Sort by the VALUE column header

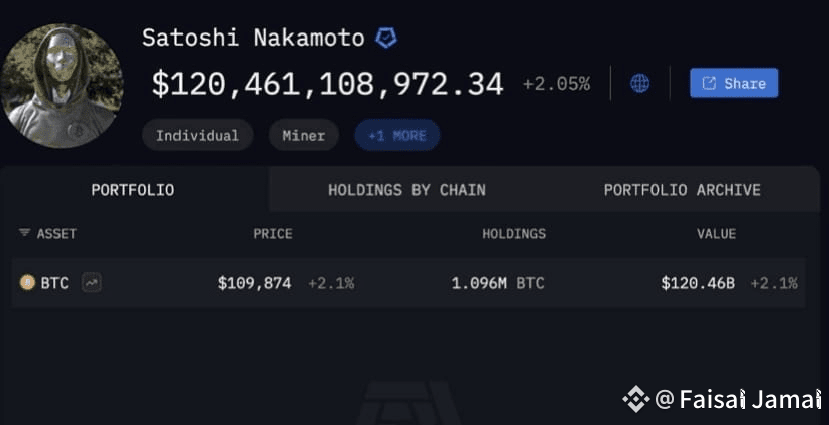coord(716,234)
